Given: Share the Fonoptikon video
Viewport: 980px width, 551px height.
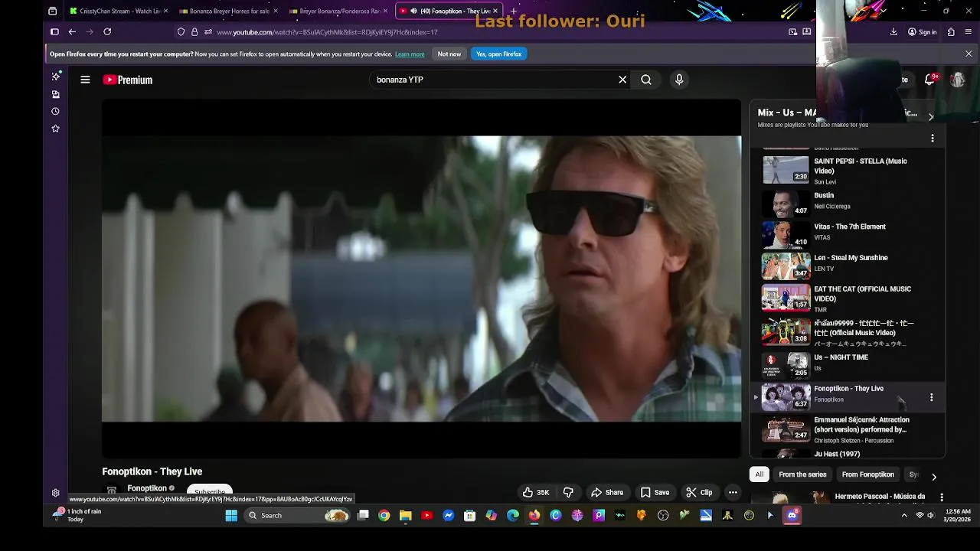Looking at the screenshot, I should 607,493.
